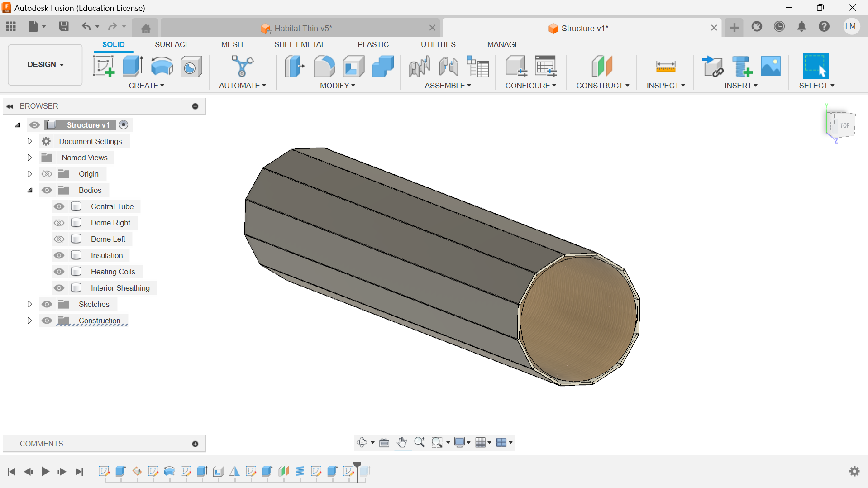
Task: Hide the Insulation body
Action: (59, 255)
